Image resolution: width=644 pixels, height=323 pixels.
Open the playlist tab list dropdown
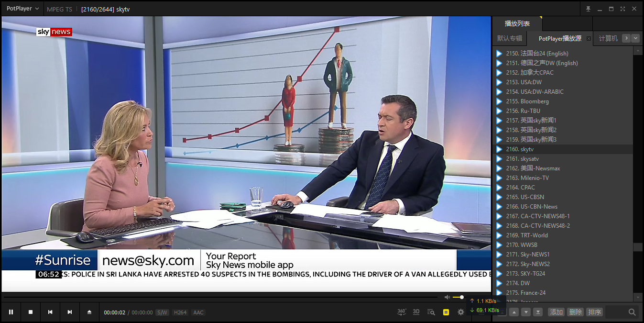(635, 38)
